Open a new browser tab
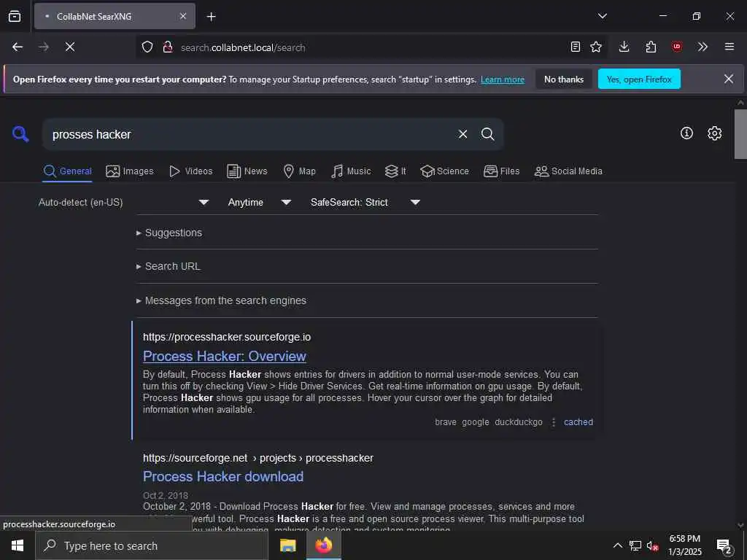The image size is (747, 560). (x=211, y=17)
